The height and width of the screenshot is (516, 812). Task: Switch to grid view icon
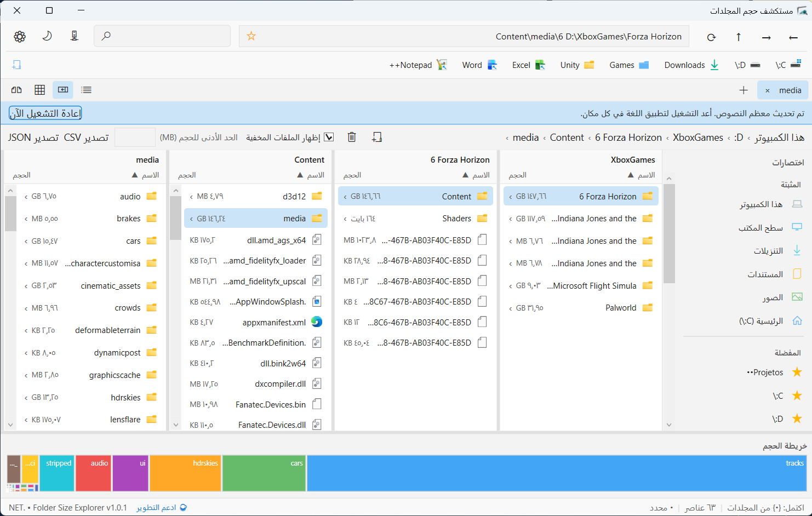pos(40,90)
